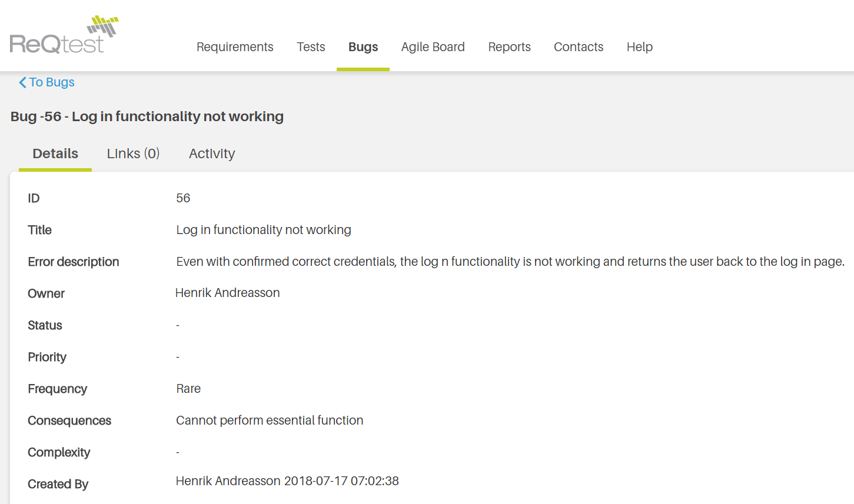Click the Title field label

[39, 230]
